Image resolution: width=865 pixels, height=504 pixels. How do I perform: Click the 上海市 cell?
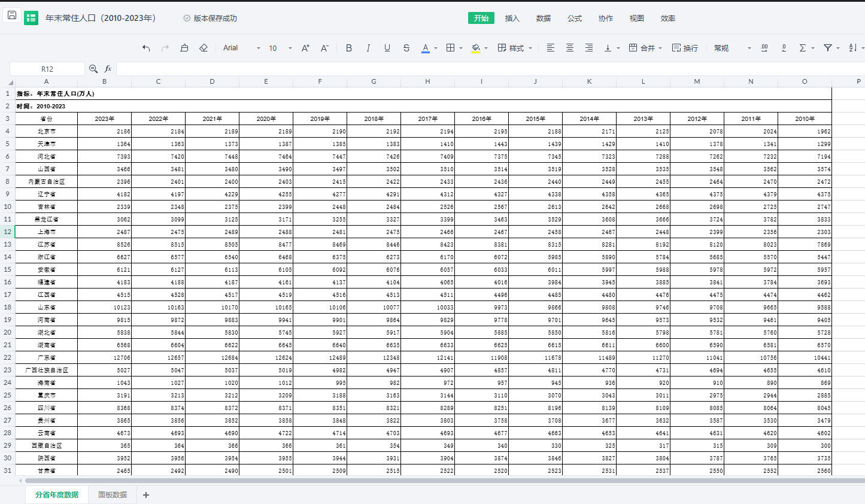(x=47, y=232)
